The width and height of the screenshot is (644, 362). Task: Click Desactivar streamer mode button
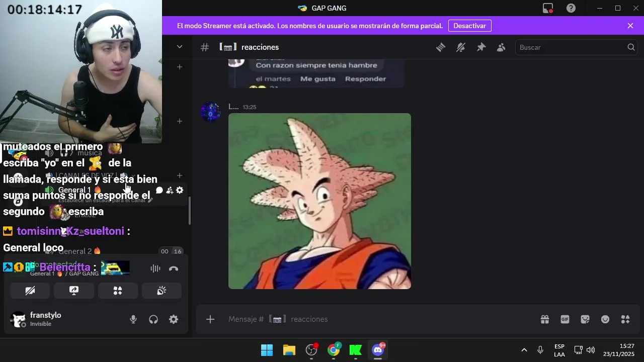(x=469, y=26)
